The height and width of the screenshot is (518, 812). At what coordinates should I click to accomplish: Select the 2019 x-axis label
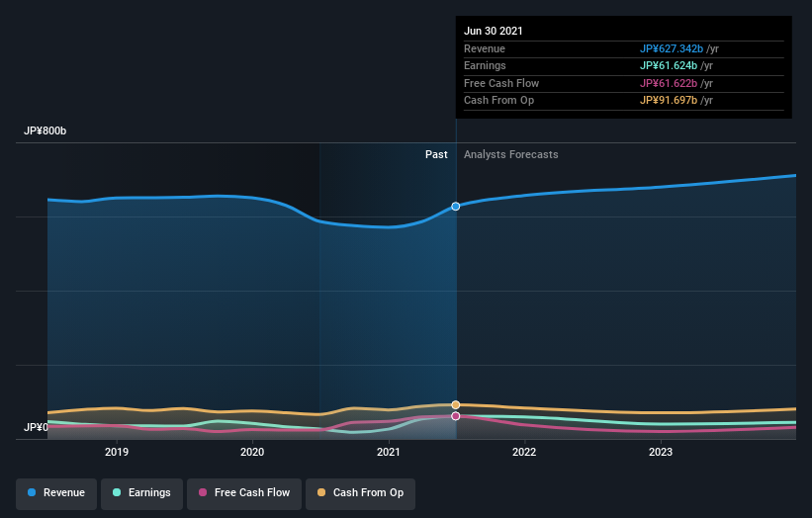pyautogui.click(x=117, y=453)
